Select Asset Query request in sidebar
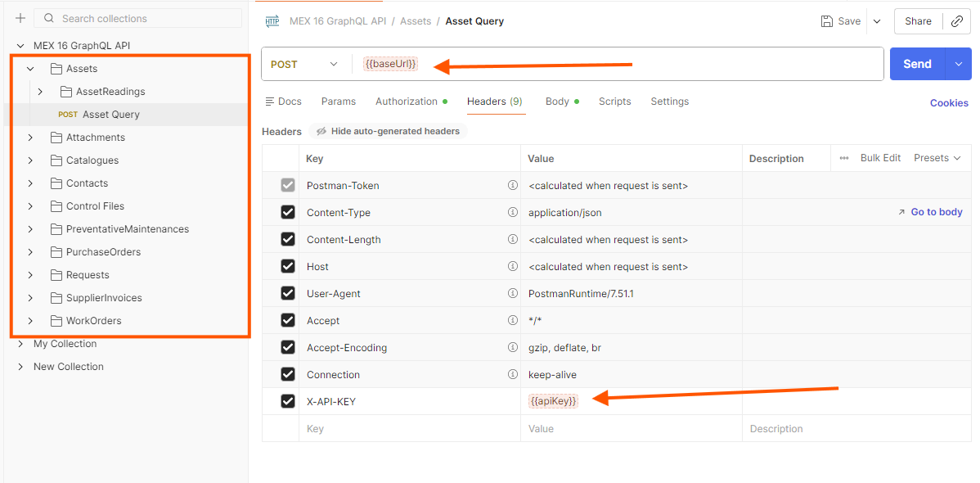This screenshot has height=483, width=980. pyautogui.click(x=110, y=115)
